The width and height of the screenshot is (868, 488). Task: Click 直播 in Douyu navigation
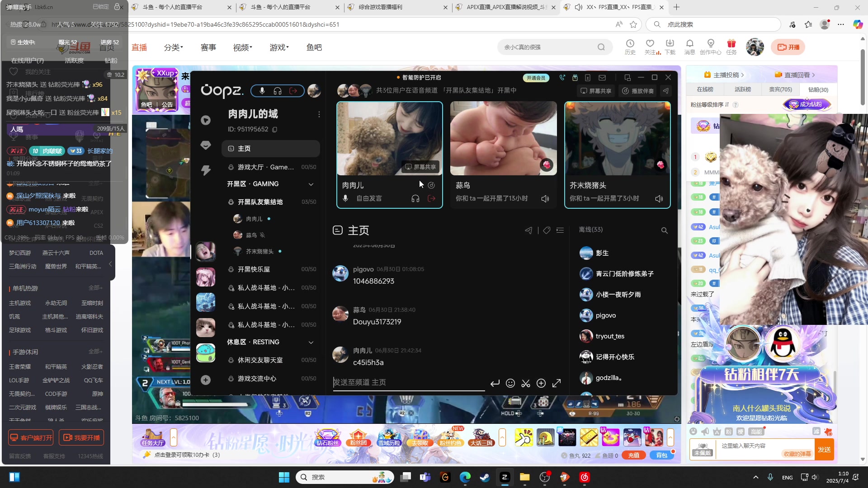tap(139, 47)
